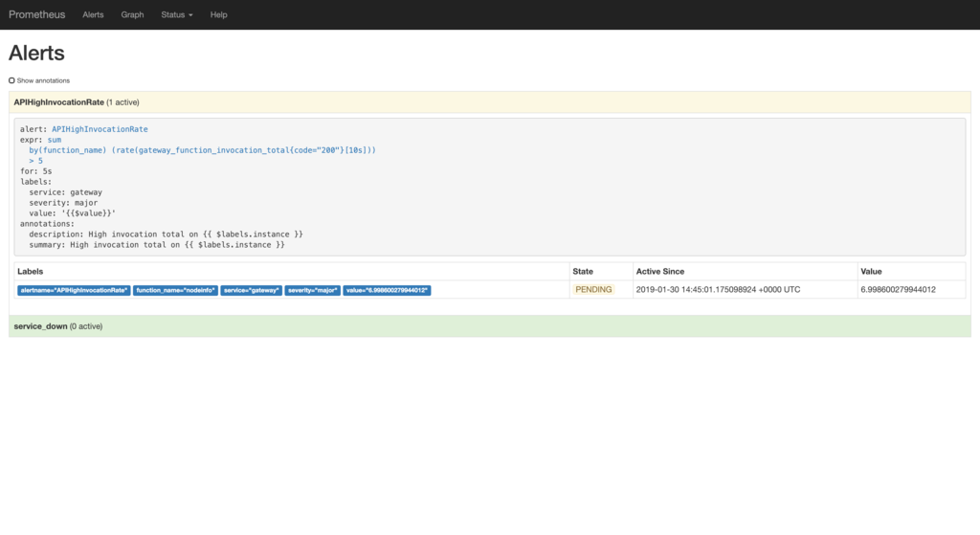Screen dimensions: 980x535
Task: Select the Active Since timestamp 2019-01-30 14:45:01
Action: coord(718,289)
